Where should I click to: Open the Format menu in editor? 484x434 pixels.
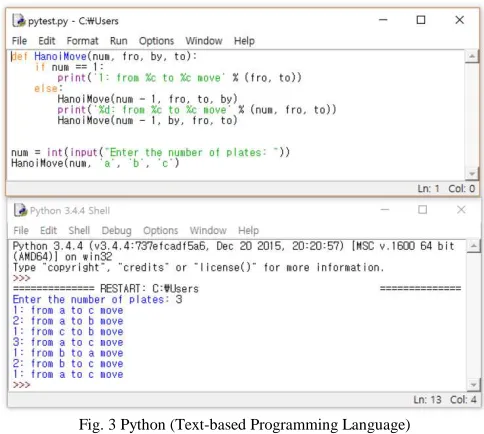pos(82,41)
